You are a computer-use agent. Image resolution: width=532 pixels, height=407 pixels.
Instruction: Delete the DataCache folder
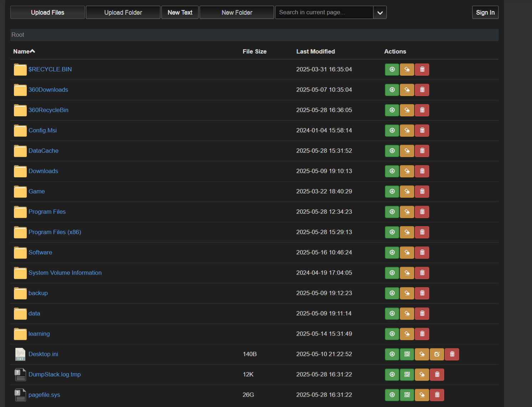coord(422,151)
